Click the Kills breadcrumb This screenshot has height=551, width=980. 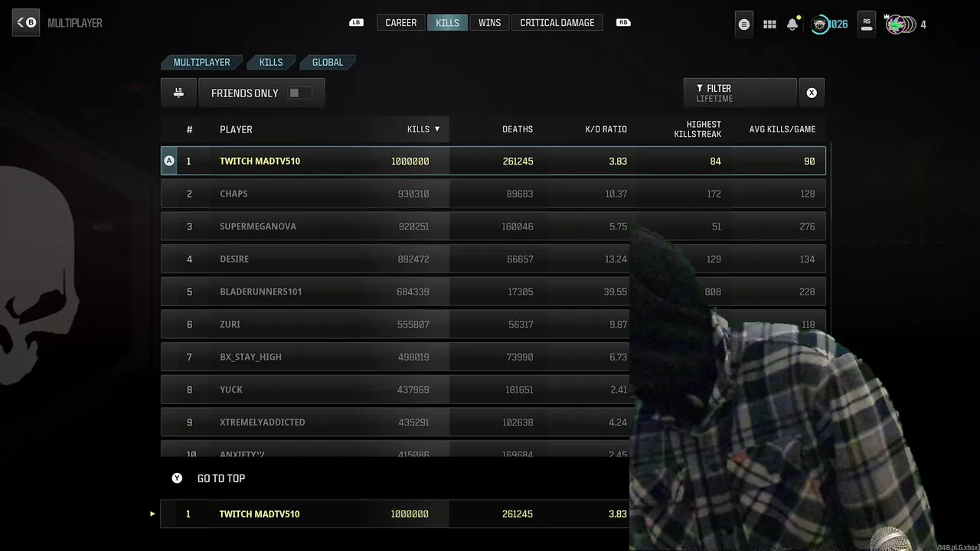270,62
